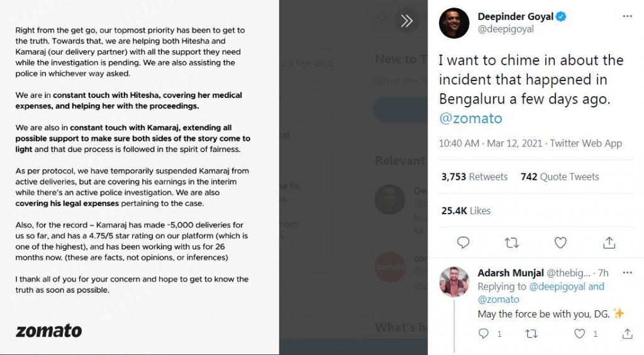Viewport: 644px width, 355px height.
Task: Like Adarsh Munjal's reply
Action: [579, 334]
